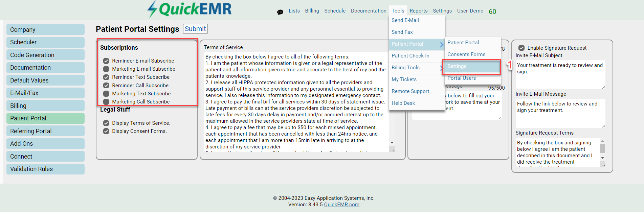Open Default Values in sidebar

click(x=45, y=80)
